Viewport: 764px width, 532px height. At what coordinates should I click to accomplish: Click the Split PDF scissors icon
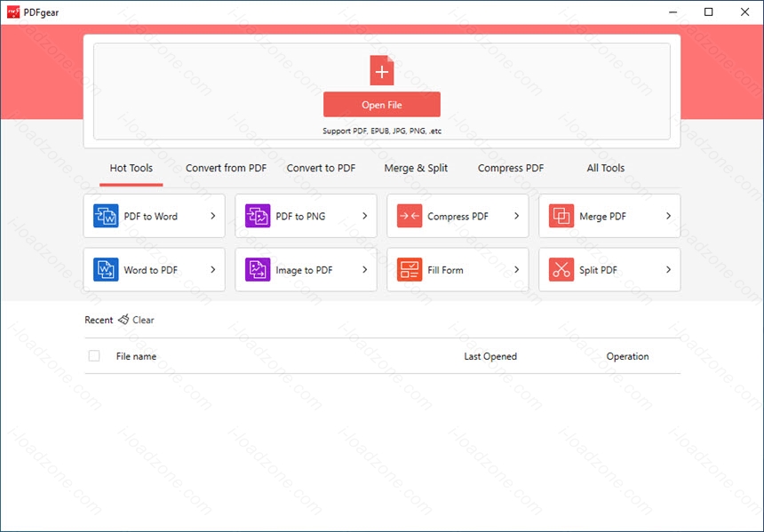[x=561, y=269]
